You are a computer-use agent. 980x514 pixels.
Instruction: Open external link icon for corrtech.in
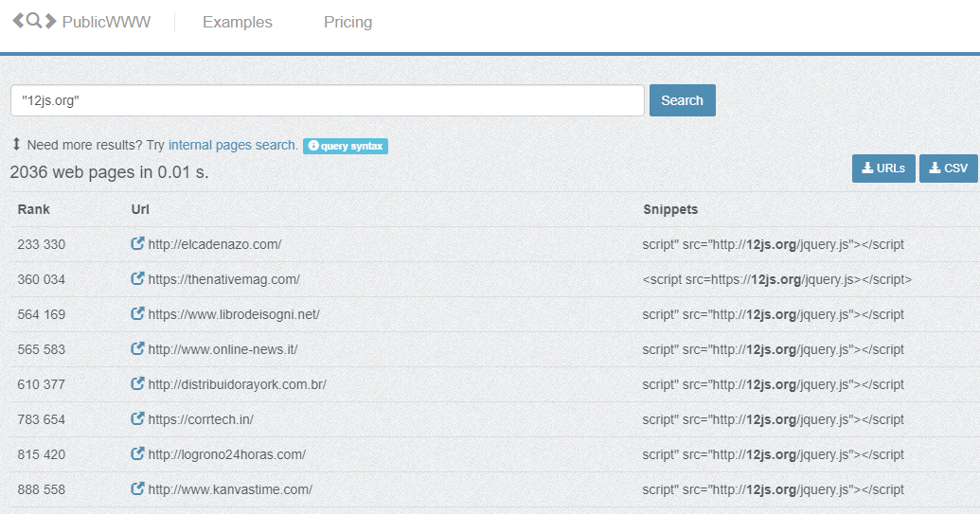(x=137, y=419)
